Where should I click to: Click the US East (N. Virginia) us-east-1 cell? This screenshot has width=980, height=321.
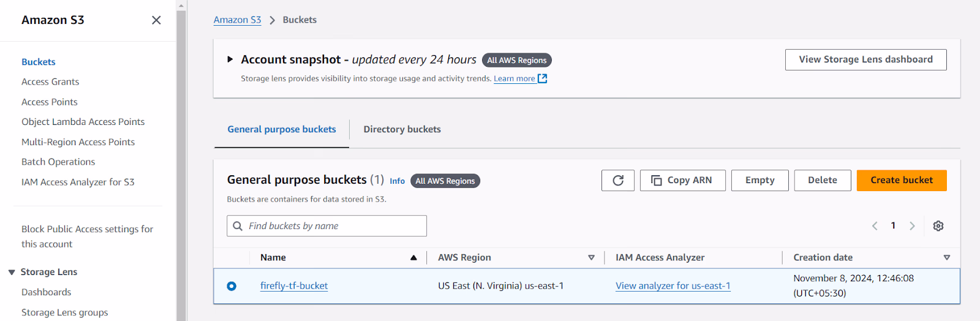pos(501,285)
